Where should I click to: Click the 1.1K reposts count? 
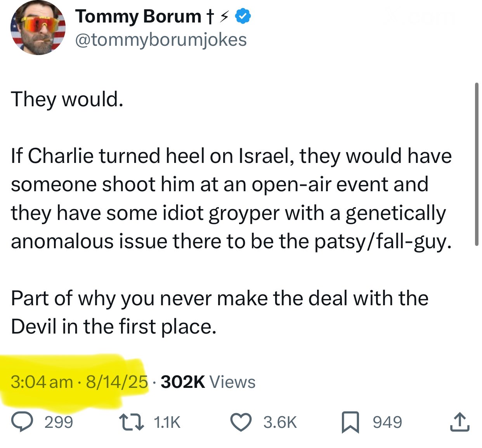[167, 422]
